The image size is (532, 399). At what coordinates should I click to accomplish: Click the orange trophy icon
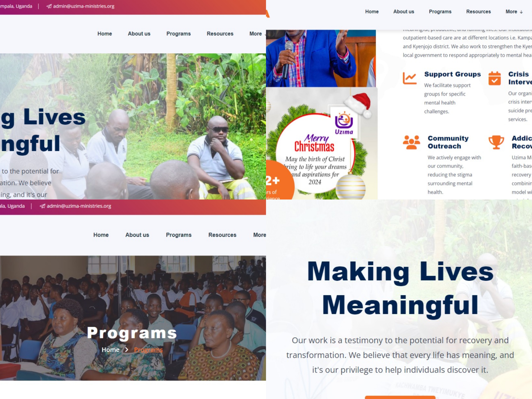(496, 142)
